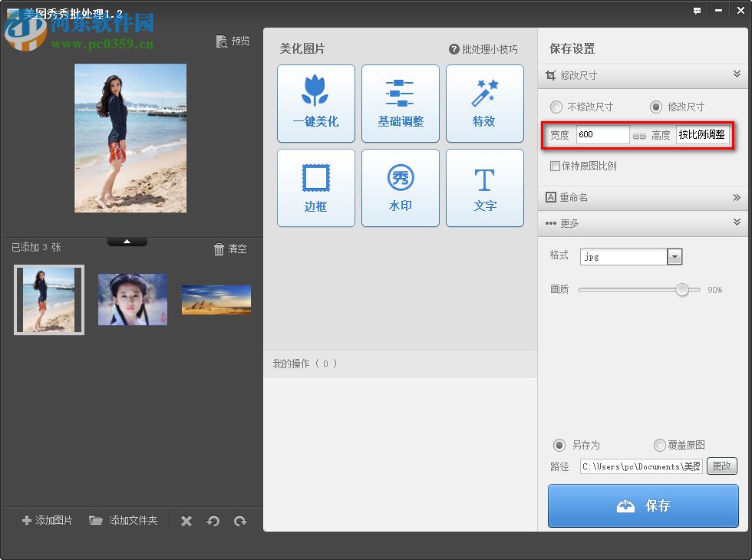Select the 一键美化 (one-click beautify) tool
The image size is (752, 560).
315,103
